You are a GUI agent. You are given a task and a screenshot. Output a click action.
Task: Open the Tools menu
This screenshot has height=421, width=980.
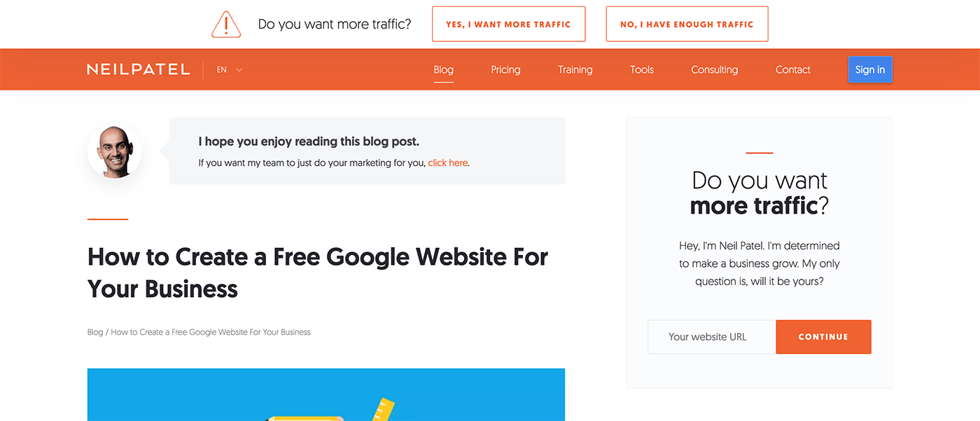pyautogui.click(x=641, y=69)
